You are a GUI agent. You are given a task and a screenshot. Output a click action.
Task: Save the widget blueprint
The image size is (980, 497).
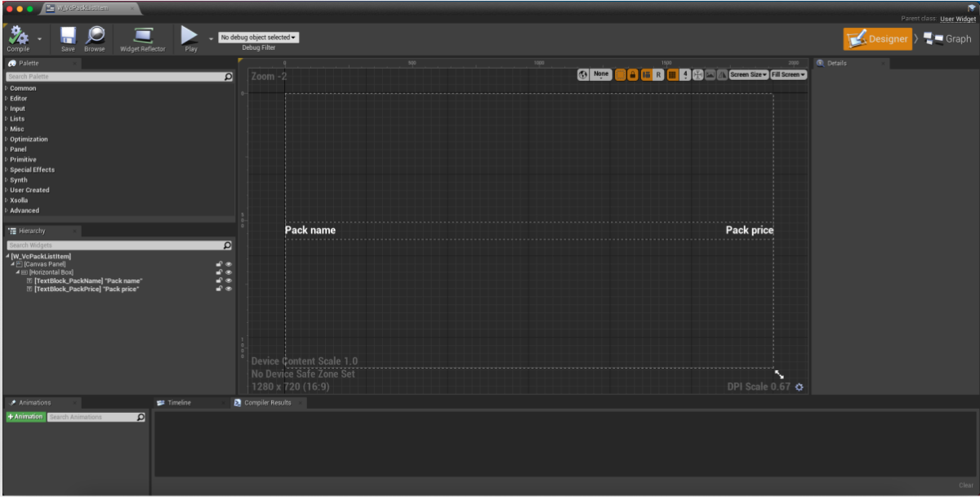pos(68,36)
